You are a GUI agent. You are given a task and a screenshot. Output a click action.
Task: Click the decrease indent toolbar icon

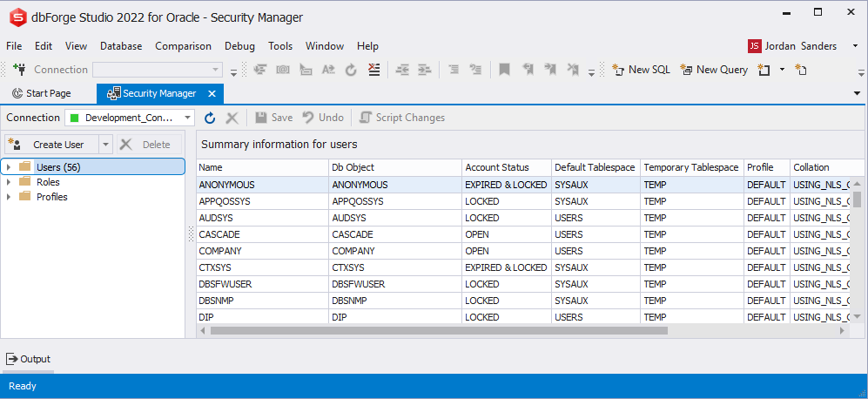[x=402, y=70]
